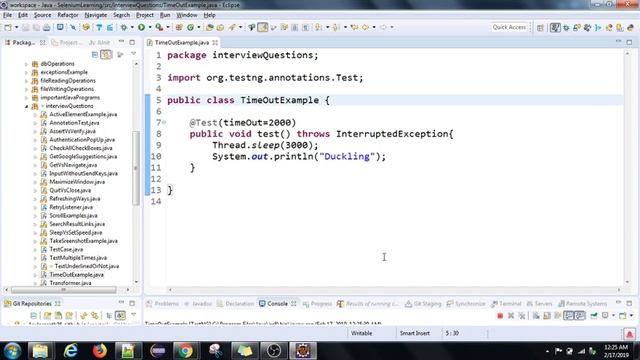The height and width of the screenshot is (360, 640).
Task: Select the TimeOutExample.java editor tab
Action: coord(182,42)
